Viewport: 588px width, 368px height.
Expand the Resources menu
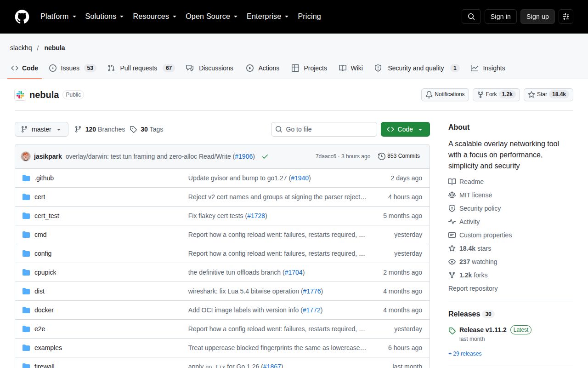click(x=155, y=17)
